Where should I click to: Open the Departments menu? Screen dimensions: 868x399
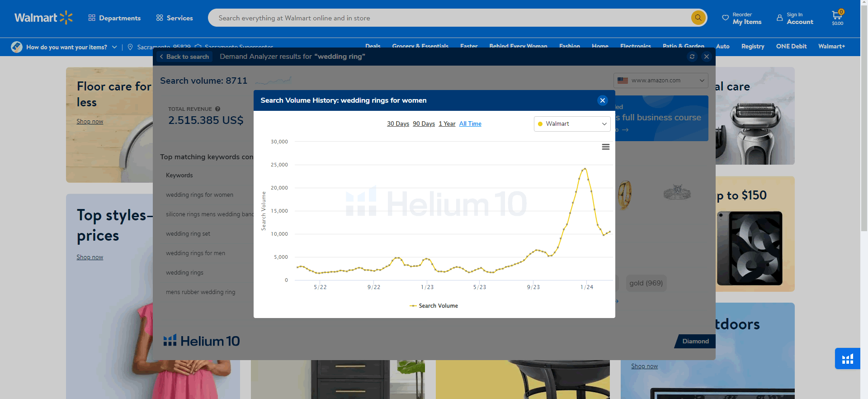tap(114, 18)
